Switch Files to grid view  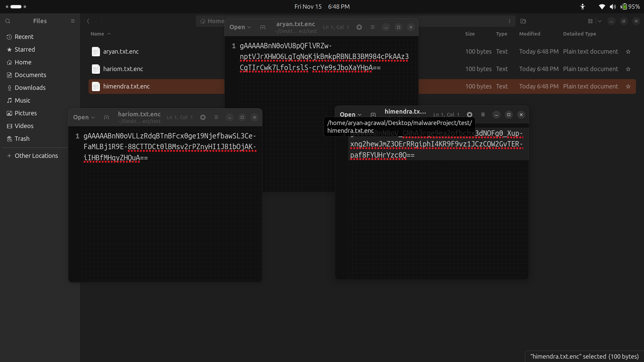pos(590,21)
